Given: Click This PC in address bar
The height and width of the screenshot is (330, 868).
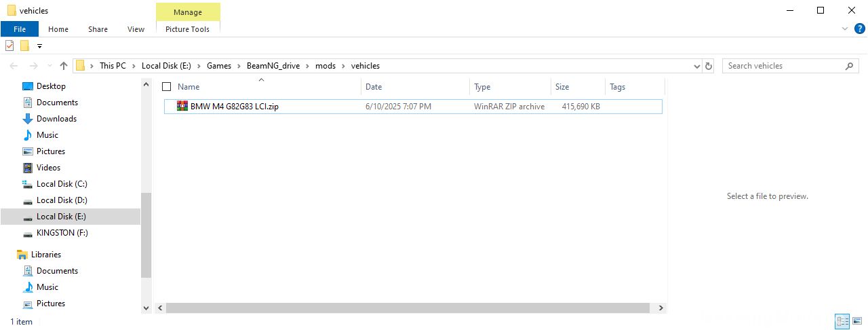Looking at the screenshot, I should (x=113, y=66).
